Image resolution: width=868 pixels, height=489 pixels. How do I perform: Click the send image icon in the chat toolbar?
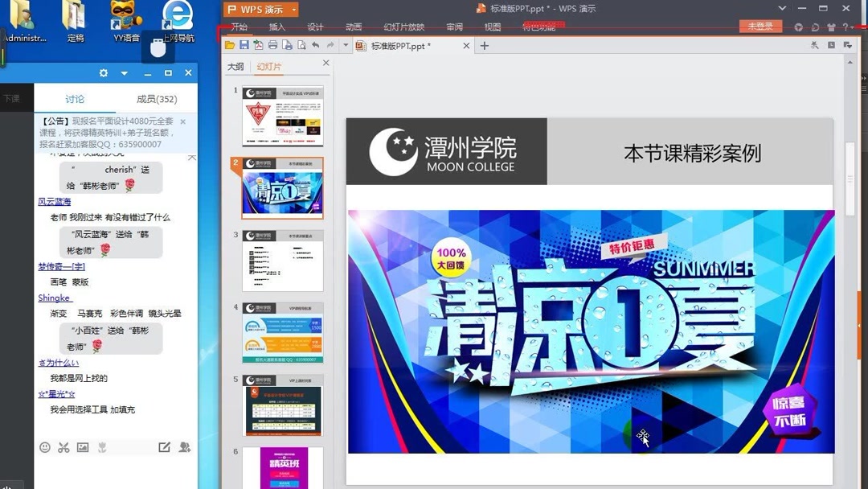click(x=82, y=447)
